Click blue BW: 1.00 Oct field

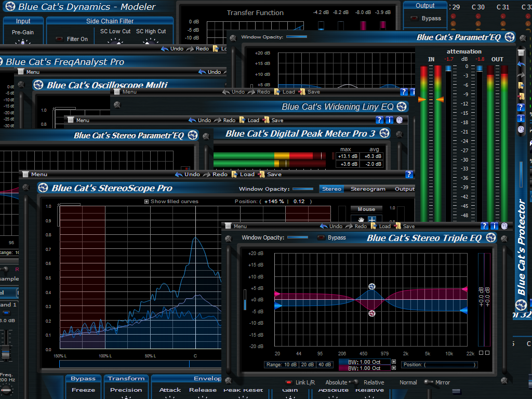tap(365, 362)
